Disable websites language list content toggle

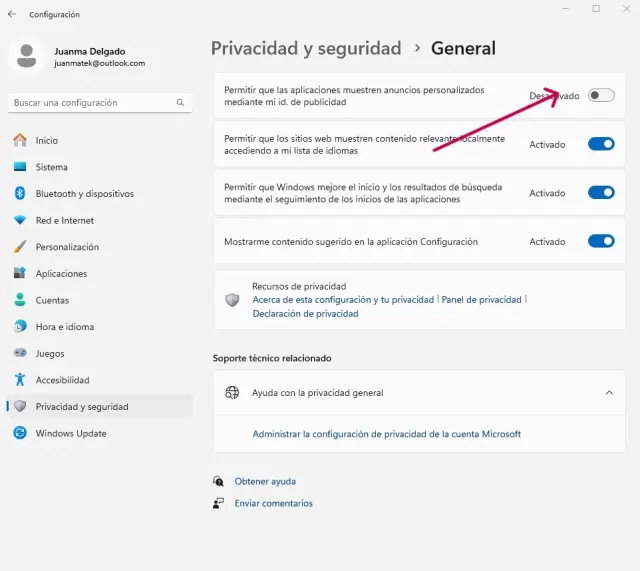click(600, 144)
